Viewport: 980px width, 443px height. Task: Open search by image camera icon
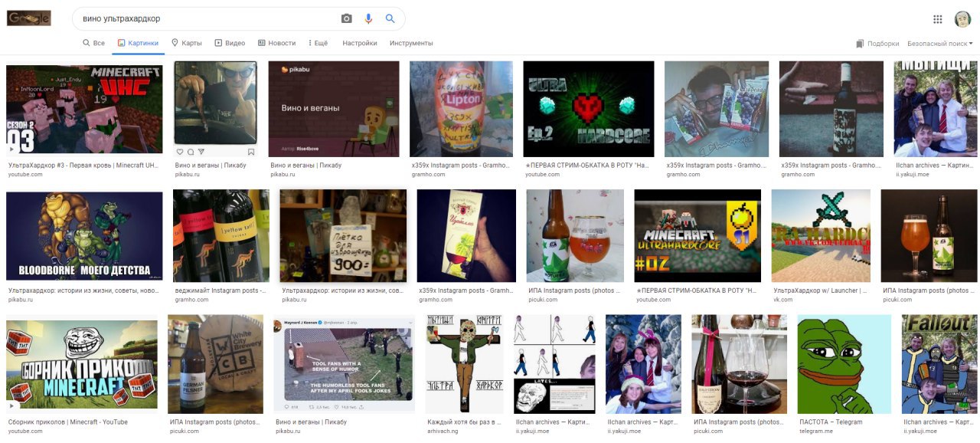coord(347,18)
